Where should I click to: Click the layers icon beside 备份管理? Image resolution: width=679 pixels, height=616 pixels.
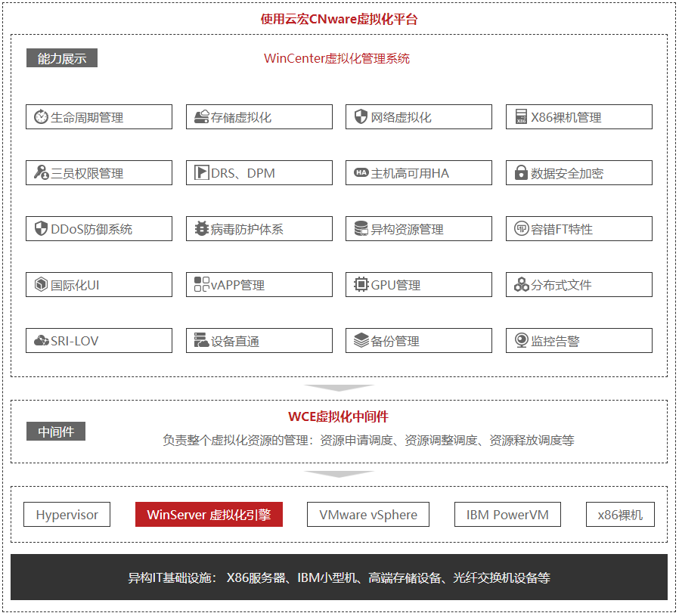(x=361, y=340)
